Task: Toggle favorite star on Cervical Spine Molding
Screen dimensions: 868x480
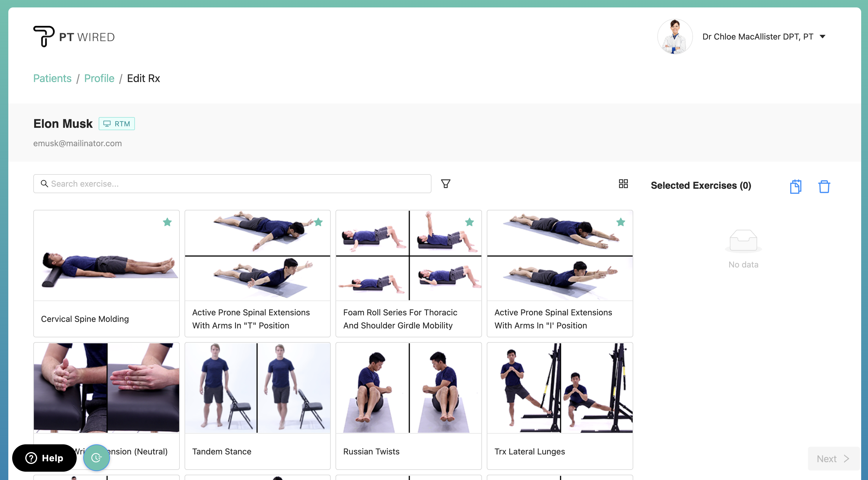Action: [x=167, y=222]
